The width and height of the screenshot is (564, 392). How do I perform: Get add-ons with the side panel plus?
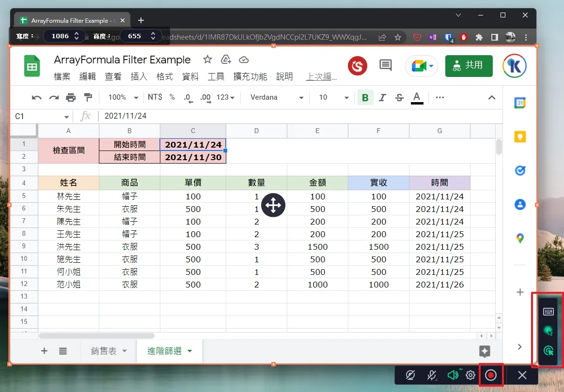(520, 292)
